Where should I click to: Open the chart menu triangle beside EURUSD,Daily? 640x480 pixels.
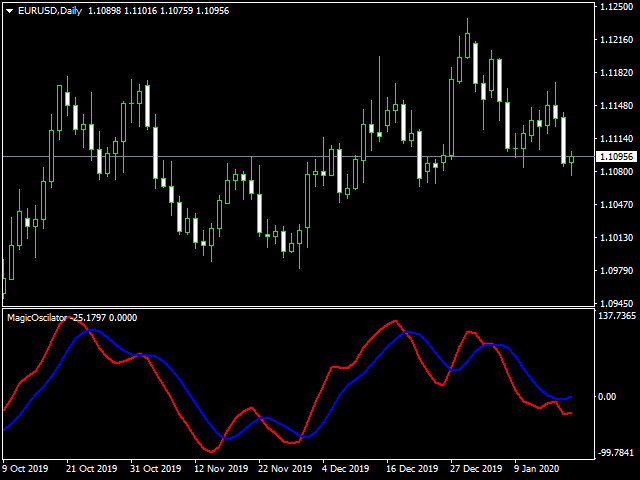click(x=9, y=11)
